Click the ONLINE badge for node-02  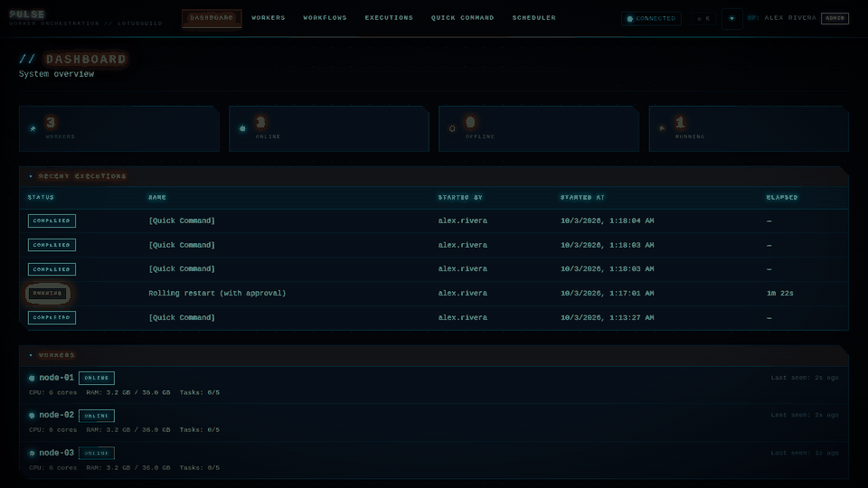97,416
